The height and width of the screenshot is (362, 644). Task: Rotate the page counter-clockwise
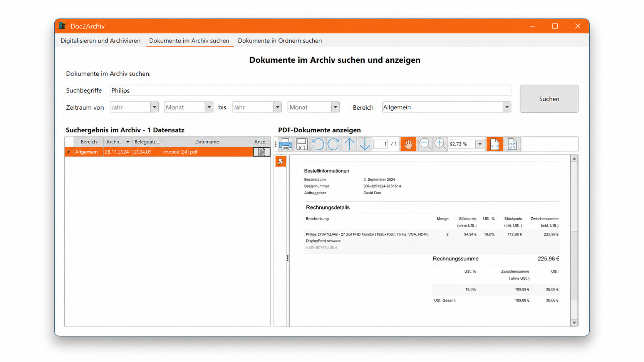coord(318,144)
